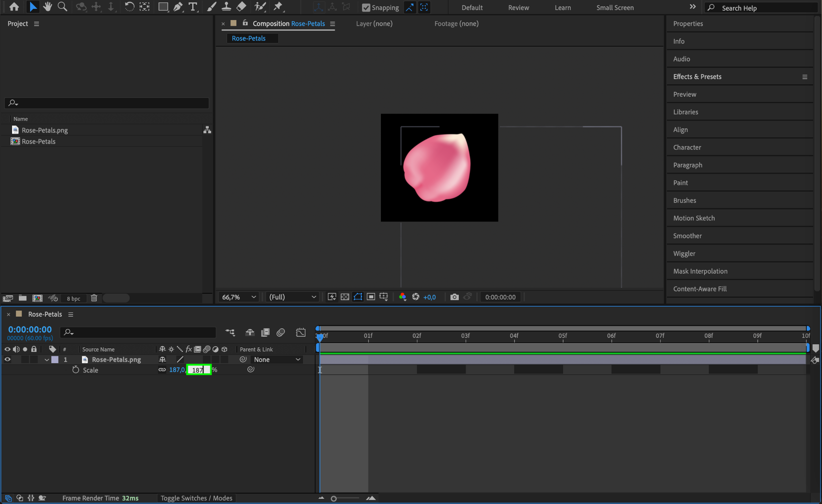Viewport: 822px width, 504px height.
Task: Click the current timecode 0:00:00:00 in timeline
Action: coord(30,329)
